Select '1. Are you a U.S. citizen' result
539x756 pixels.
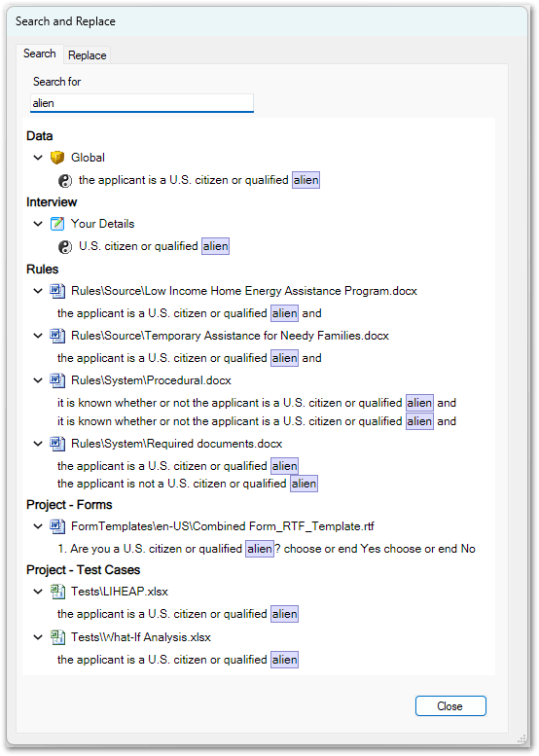pyautogui.click(x=267, y=549)
